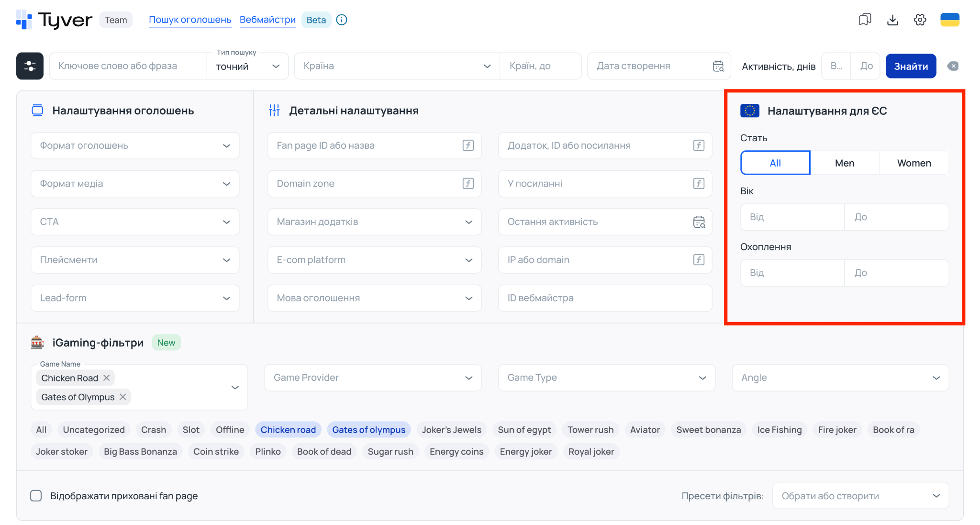
Task: Expand the CTA dropdown
Action: click(x=135, y=222)
